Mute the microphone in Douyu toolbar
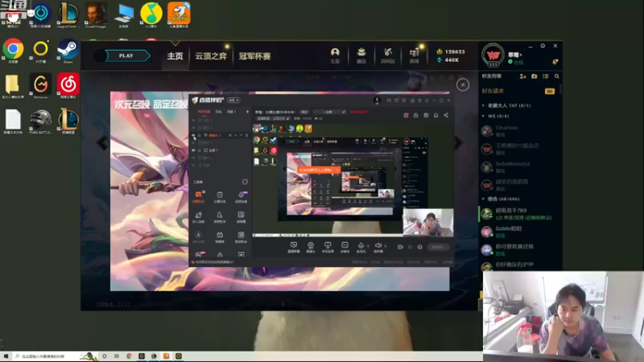The width and height of the screenshot is (644, 362). pyautogui.click(x=361, y=246)
